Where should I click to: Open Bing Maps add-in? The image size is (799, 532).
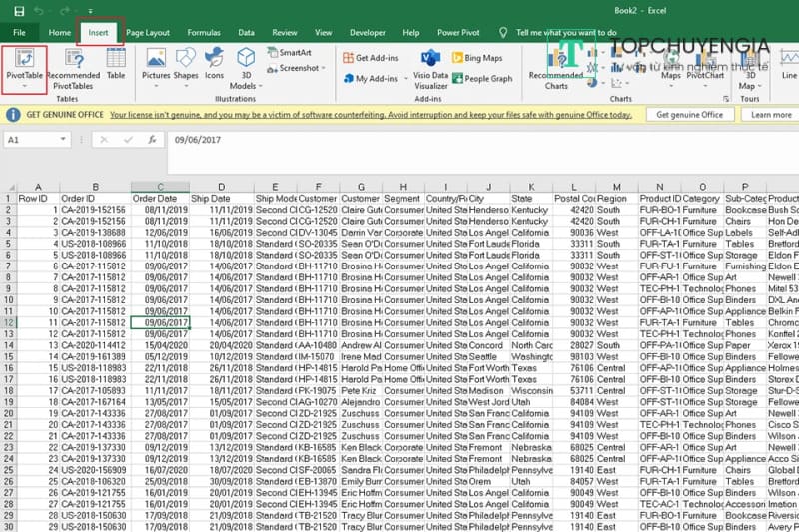pyautogui.click(x=477, y=58)
